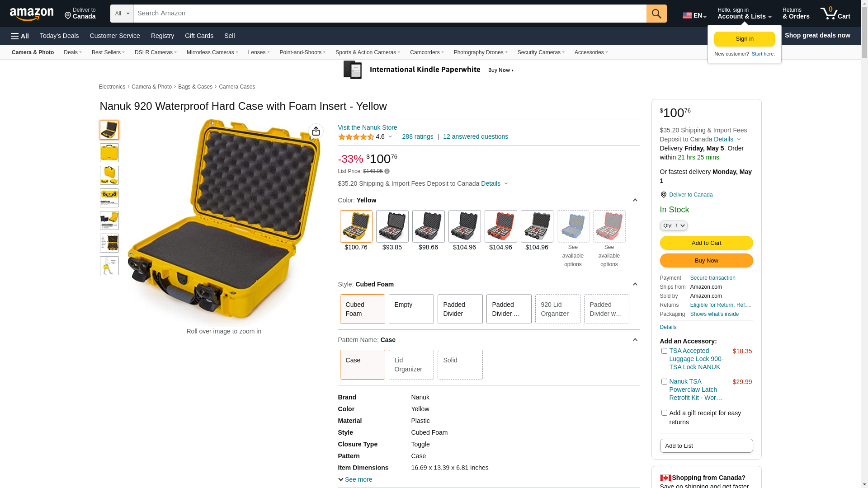
Task: Click the share icon on product image
Action: tap(316, 131)
